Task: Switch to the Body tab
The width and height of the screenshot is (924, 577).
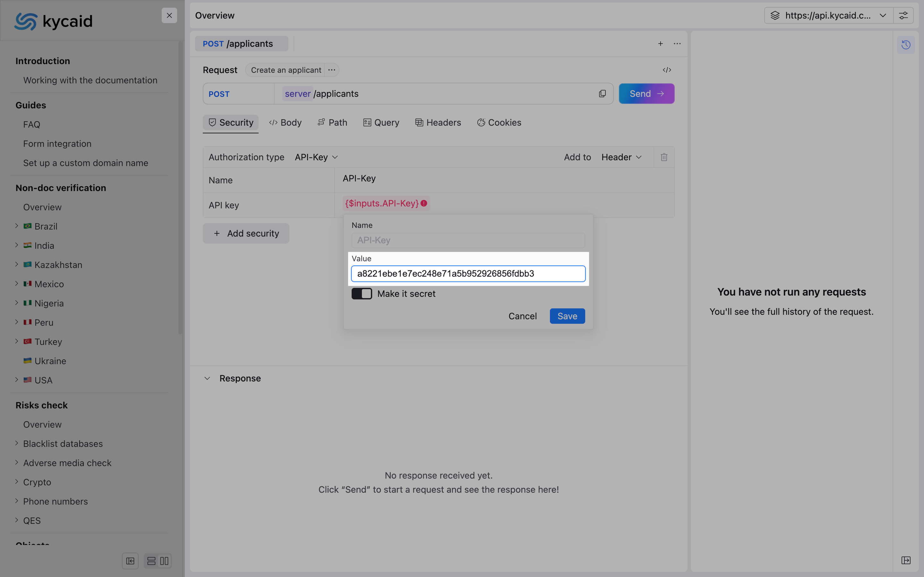Action: click(285, 122)
